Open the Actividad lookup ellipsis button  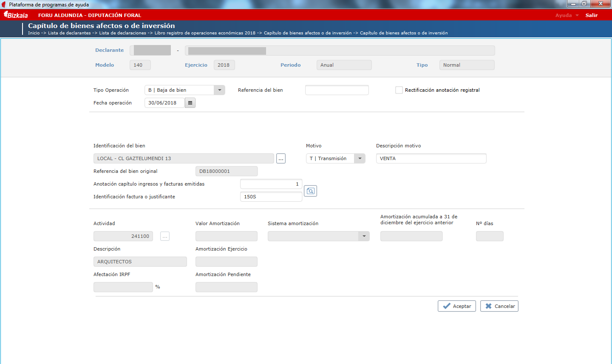click(165, 236)
